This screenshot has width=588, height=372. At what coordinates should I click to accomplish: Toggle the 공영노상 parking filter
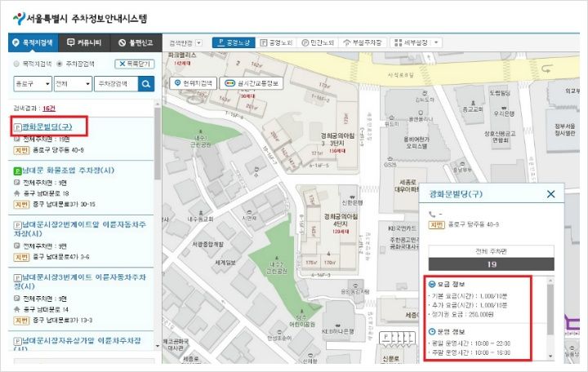tap(234, 42)
